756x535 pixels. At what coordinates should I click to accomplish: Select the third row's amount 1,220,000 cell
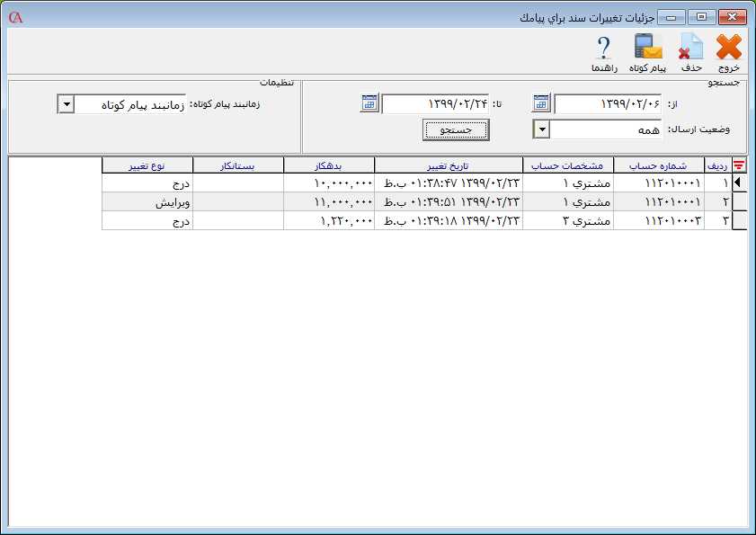click(x=328, y=220)
